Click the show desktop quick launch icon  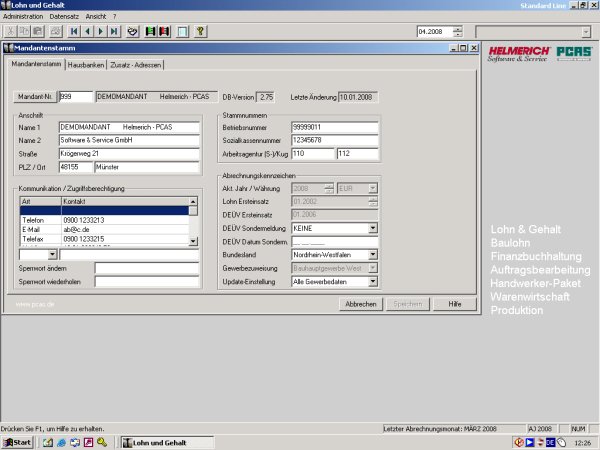click(75, 442)
